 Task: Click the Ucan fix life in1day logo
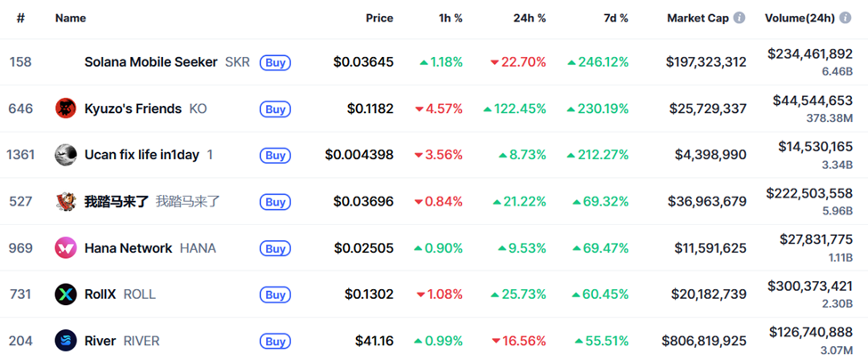pyautogui.click(x=65, y=155)
